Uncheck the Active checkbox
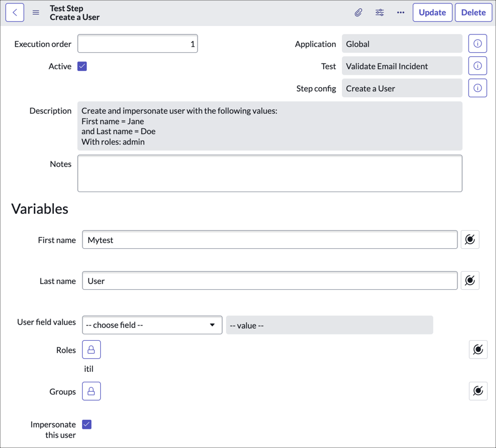 [x=81, y=66]
